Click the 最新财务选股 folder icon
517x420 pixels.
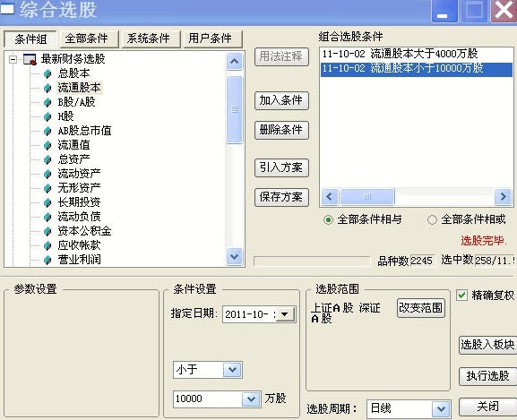pyautogui.click(x=30, y=59)
